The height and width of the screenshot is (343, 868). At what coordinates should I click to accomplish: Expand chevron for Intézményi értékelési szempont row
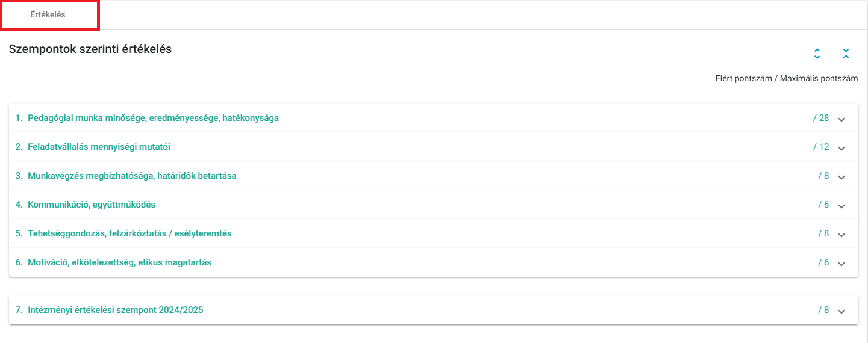(841, 311)
